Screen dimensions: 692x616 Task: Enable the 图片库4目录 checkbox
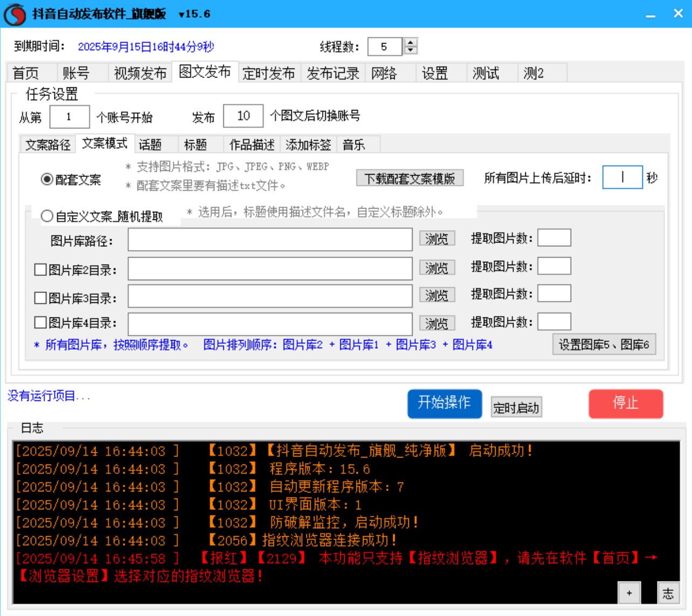click(40, 323)
